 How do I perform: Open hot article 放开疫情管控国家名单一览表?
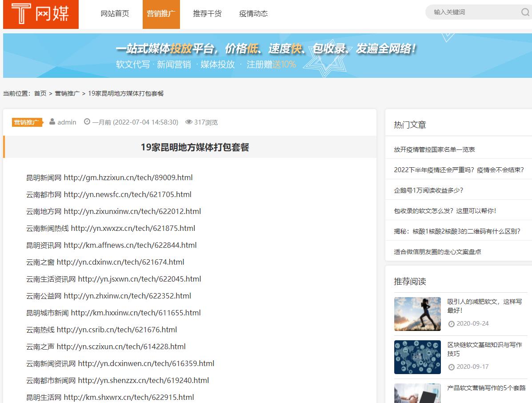[434, 149]
